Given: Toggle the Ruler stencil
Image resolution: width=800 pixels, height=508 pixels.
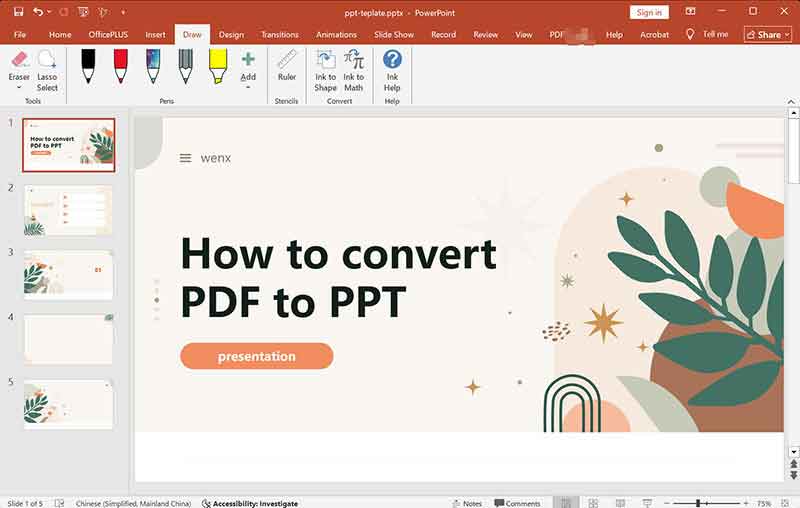Looking at the screenshot, I should [x=287, y=65].
